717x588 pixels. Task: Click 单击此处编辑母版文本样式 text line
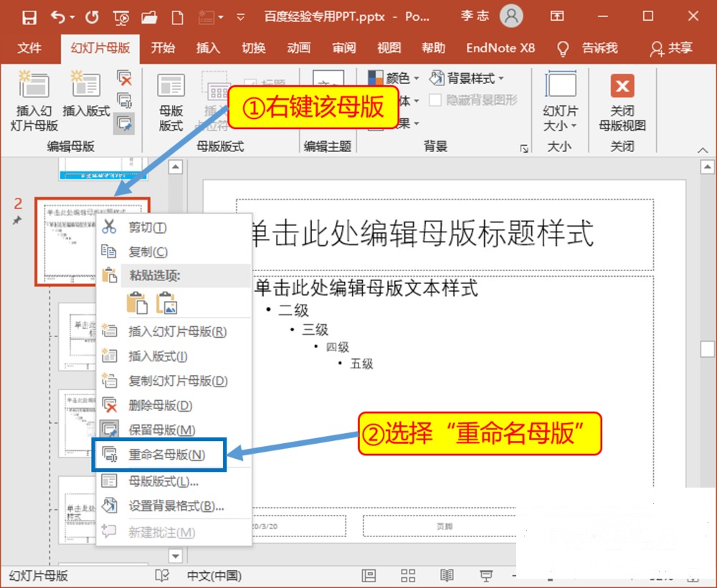point(366,288)
